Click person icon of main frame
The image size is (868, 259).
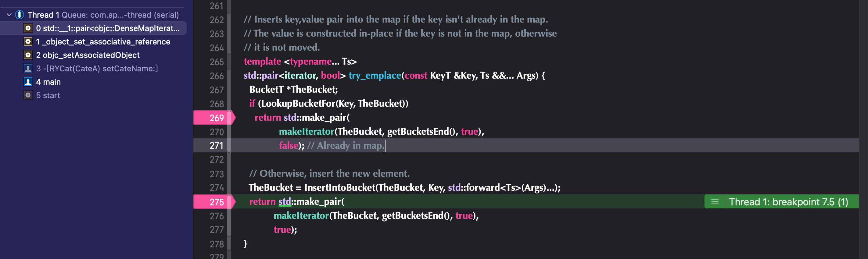click(x=28, y=82)
